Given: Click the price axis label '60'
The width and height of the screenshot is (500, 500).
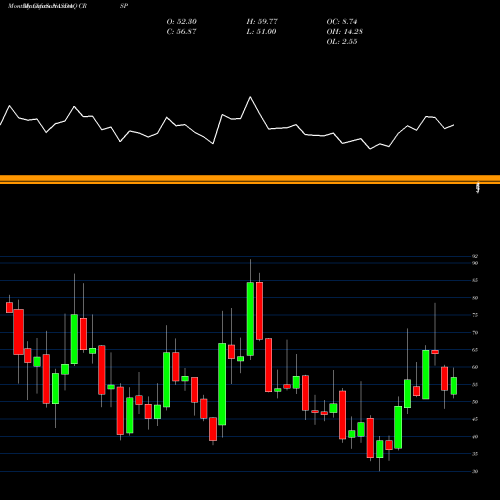Looking at the screenshot, I should [475, 367].
